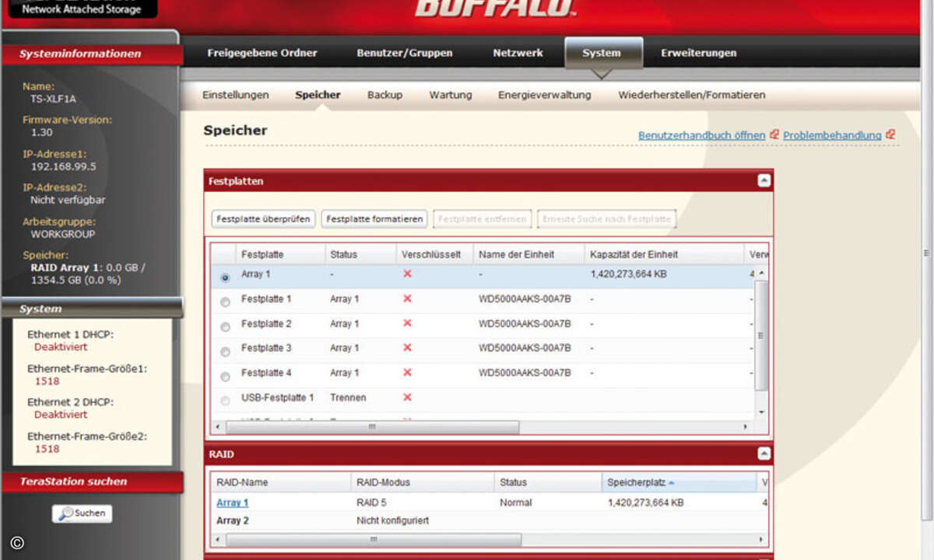Click the Festplatten table horizontal scrollbar
Screen dimensions: 934x560
[x=372, y=427]
